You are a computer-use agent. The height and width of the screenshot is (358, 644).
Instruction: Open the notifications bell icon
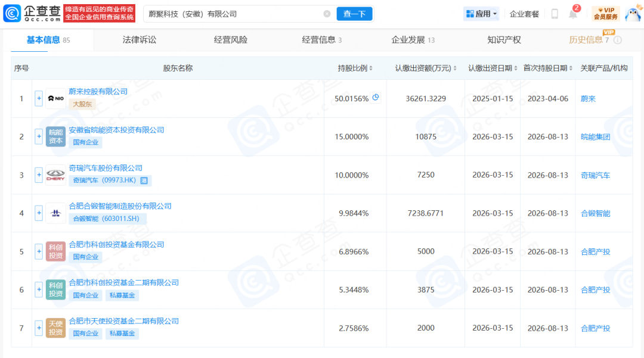[x=573, y=14]
